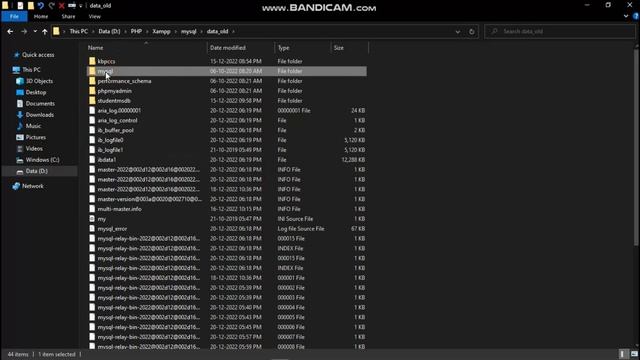Open Documents in navigation pane

(x=40, y=104)
